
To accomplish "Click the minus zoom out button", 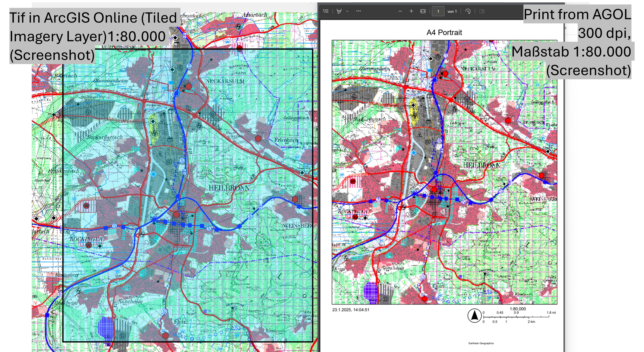I will click(400, 11).
